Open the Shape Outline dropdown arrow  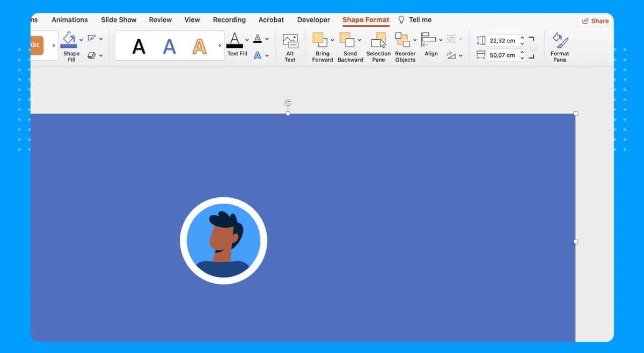coord(101,39)
